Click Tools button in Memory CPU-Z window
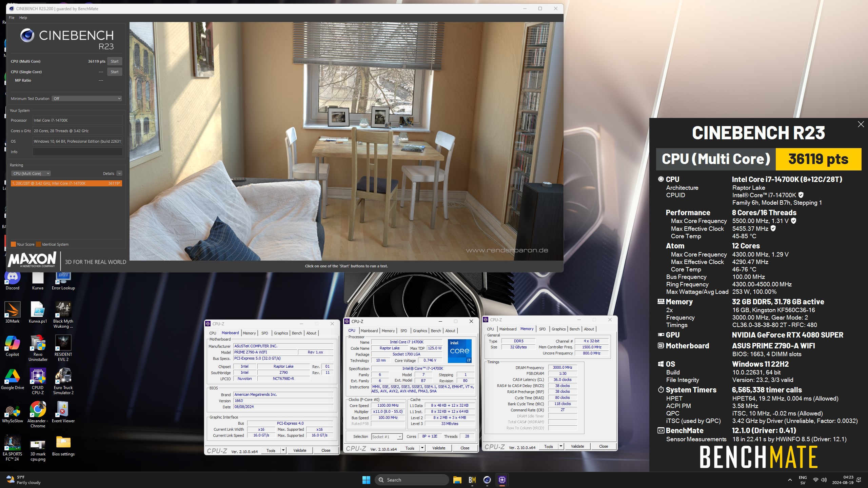 (x=549, y=446)
